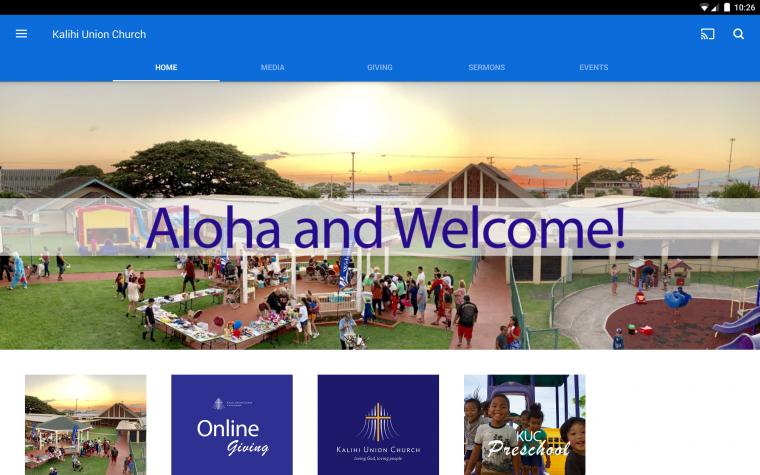The width and height of the screenshot is (760, 475).
Task: Tap the cellular signal icon
Action: point(715,7)
